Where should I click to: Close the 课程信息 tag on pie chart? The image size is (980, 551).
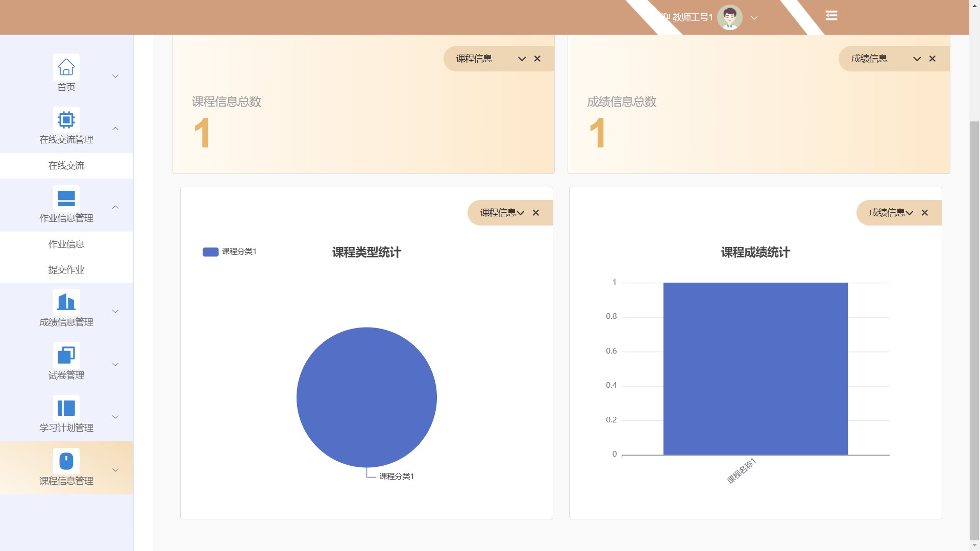coord(536,213)
